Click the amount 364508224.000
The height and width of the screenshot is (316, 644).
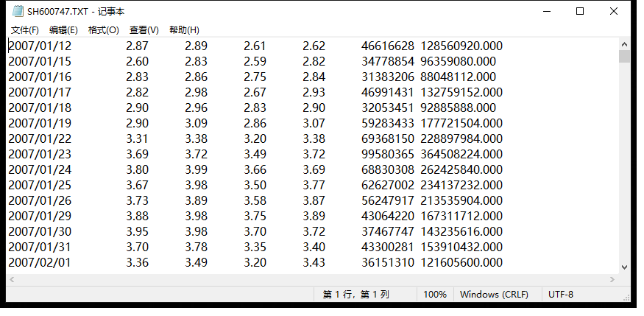click(461, 154)
